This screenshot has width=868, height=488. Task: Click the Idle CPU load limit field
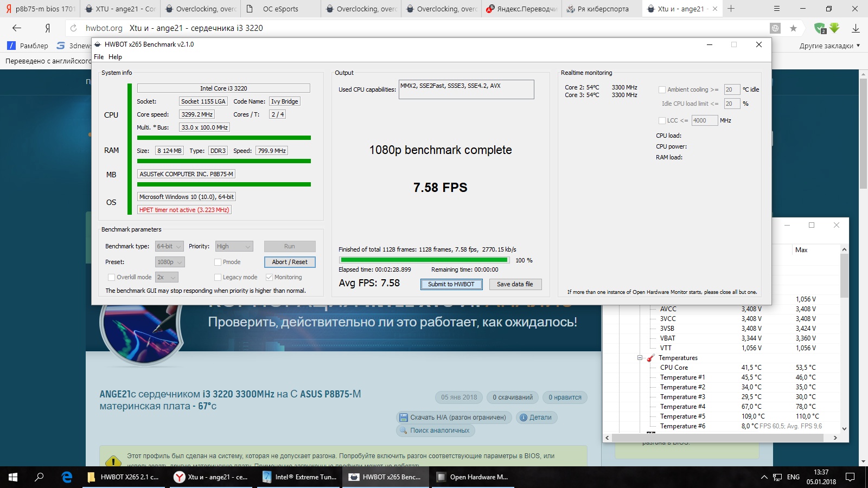[x=732, y=104]
